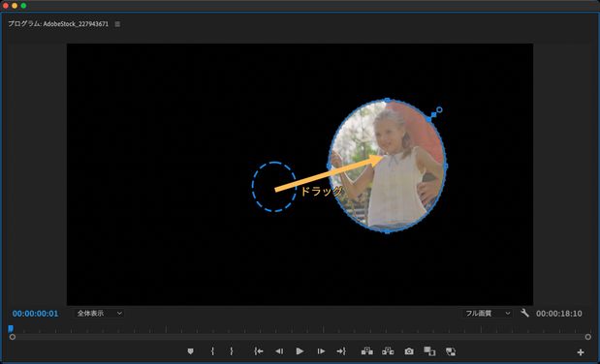Image resolution: width=600 pixels, height=364 pixels.
Task: Click the yellow minimize window button
Action: click(15, 6)
